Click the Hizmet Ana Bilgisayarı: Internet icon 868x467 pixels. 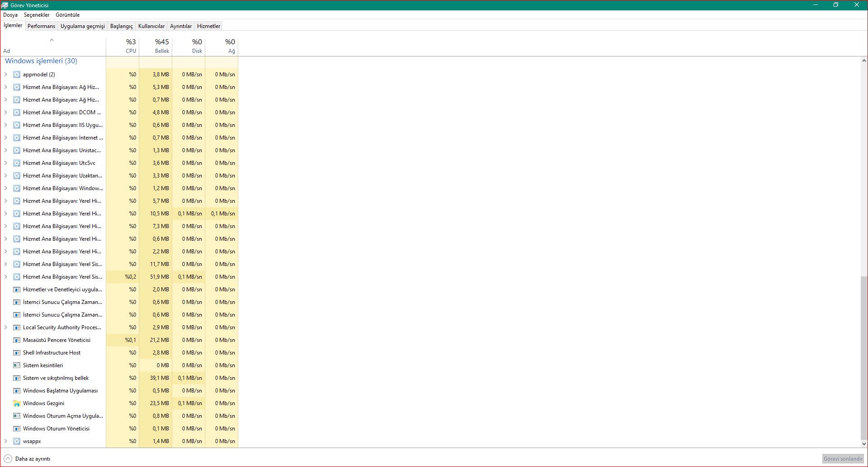(17, 138)
